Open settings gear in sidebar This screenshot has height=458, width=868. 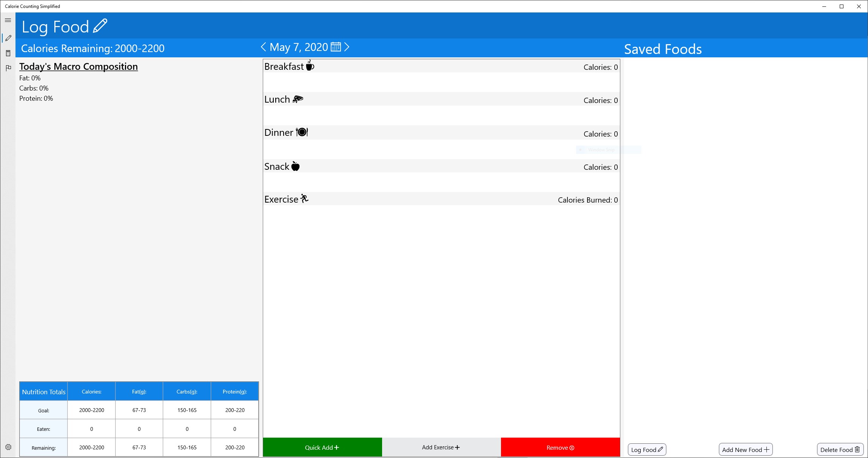tap(8, 447)
